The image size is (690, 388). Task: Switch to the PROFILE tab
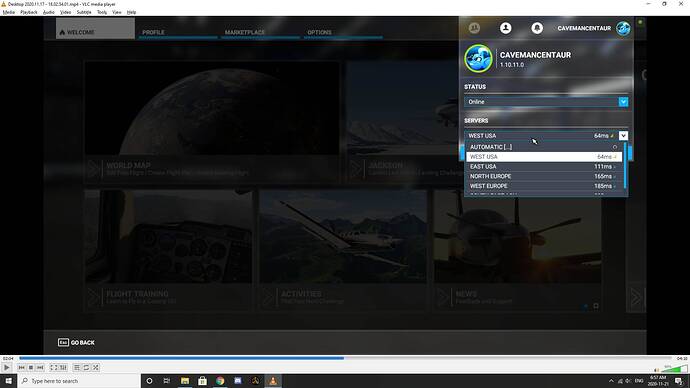[178, 32]
